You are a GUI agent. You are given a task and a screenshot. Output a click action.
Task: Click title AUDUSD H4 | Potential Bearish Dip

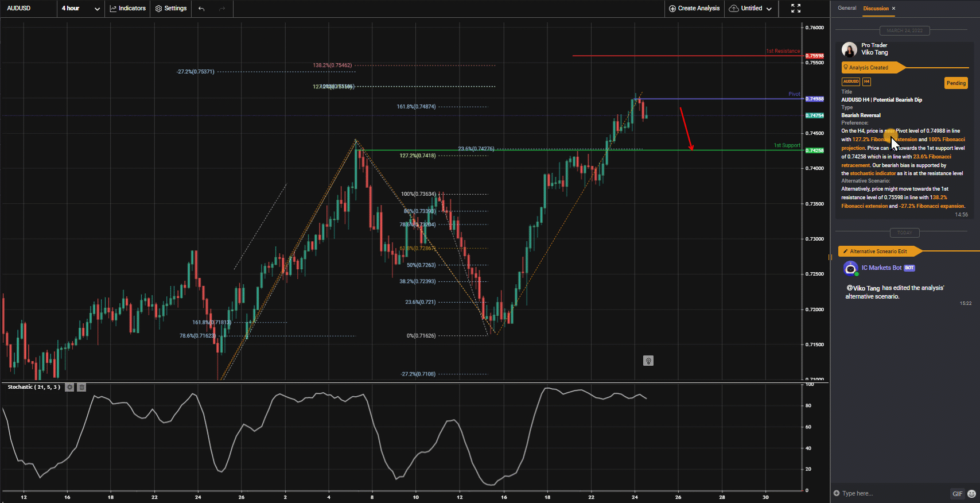[882, 100]
